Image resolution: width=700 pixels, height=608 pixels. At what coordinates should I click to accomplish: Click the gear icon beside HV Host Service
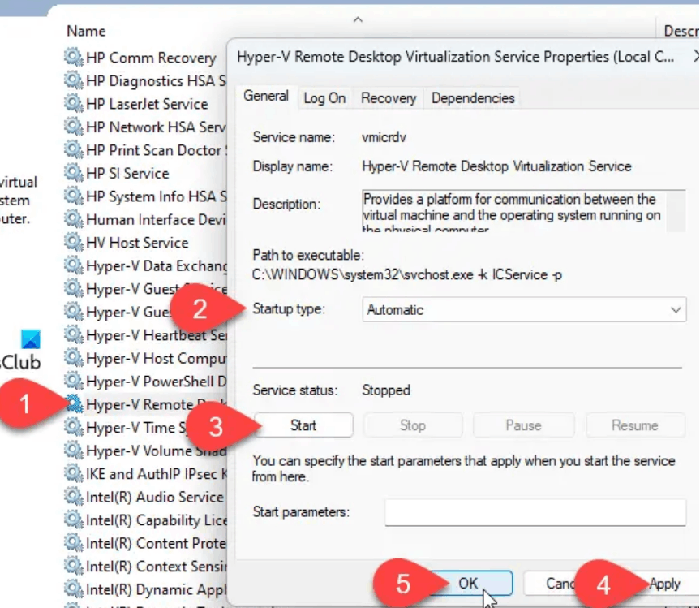click(x=73, y=243)
